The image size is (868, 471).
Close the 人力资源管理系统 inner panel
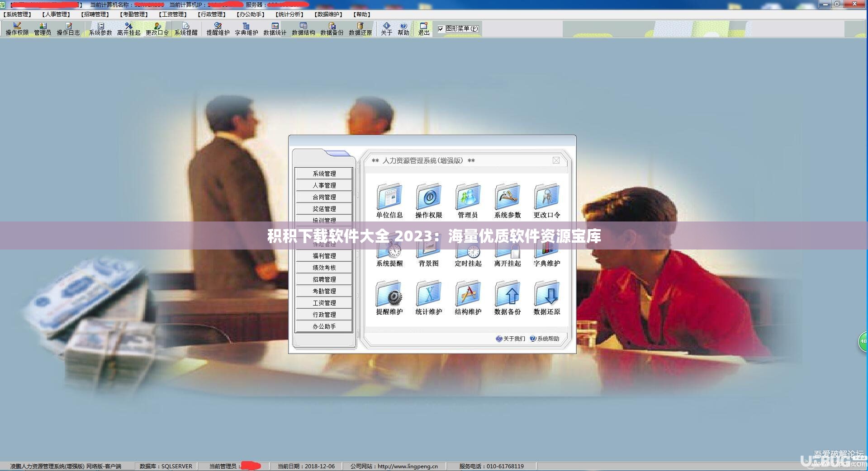[x=556, y=160]
